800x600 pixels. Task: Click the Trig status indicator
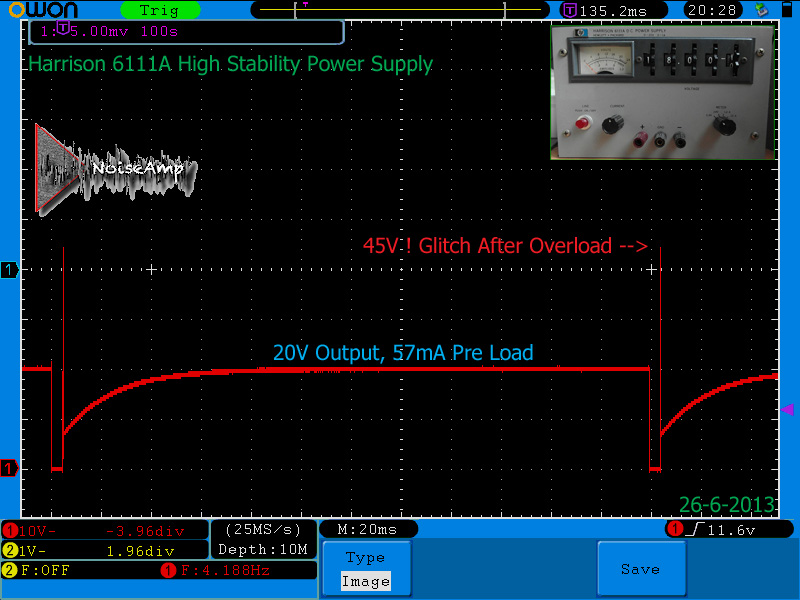click(x=160, y=10)
